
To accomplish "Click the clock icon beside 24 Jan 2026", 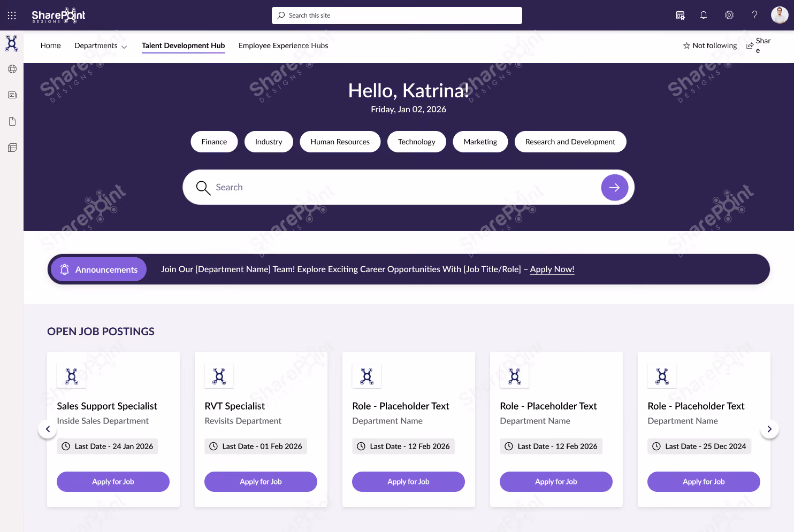I will point(66,446).
